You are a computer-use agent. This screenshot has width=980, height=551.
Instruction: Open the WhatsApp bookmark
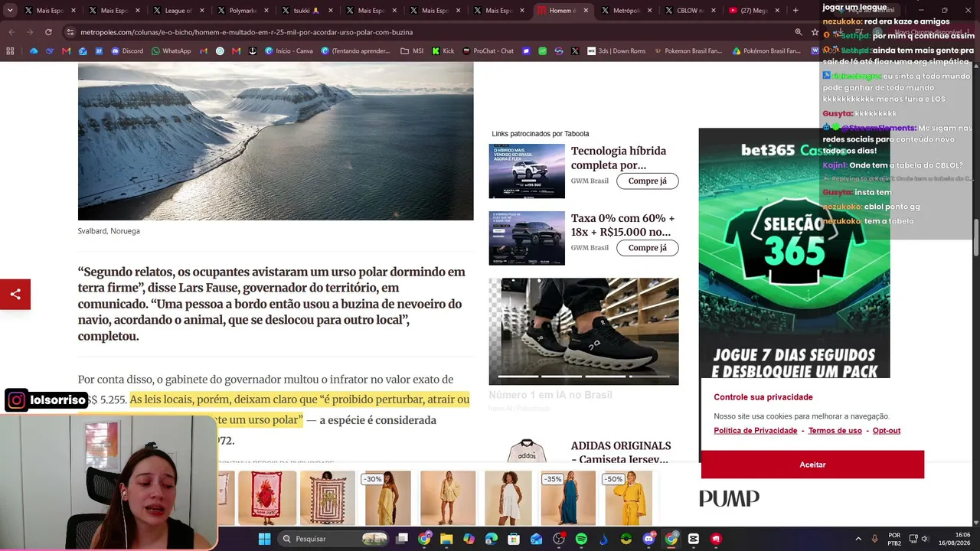pyautogui.click(x=171, y=51)
